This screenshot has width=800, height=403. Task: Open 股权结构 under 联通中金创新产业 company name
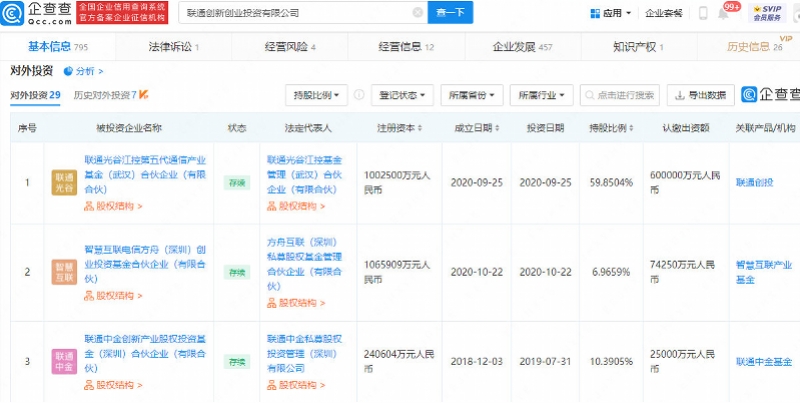(113, 385)
